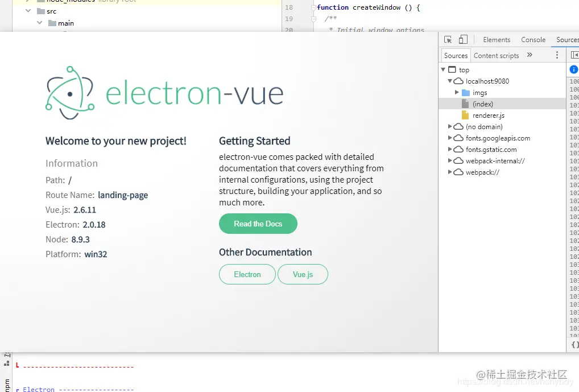Screen dimensions: 579x392
Task: Click line number 18 in the gutter
Action: [289, 7]
